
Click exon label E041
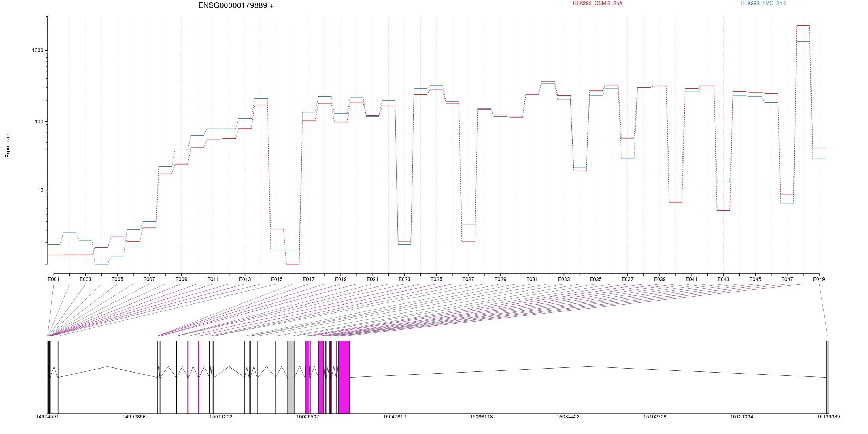click(x=692, y=279)
